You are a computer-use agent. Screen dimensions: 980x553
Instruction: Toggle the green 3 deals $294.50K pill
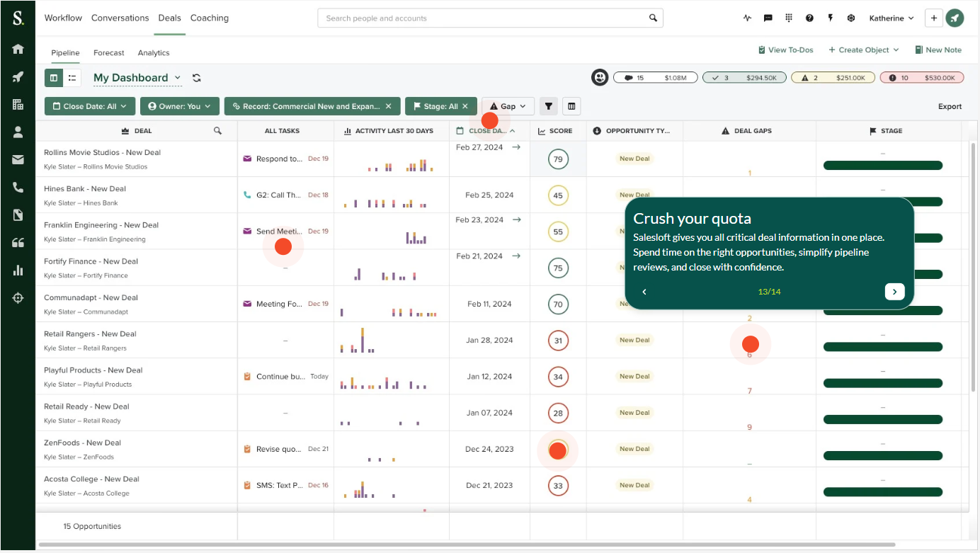(x=743, y=78)
